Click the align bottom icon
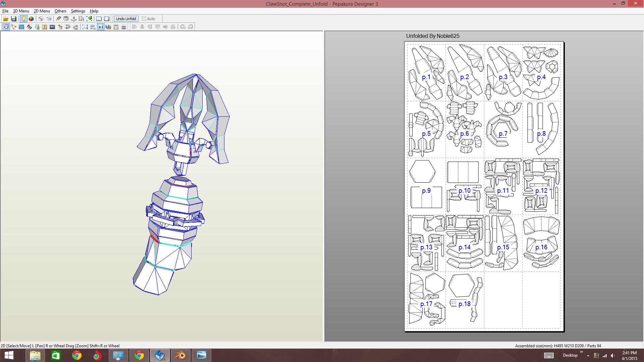Screen dimensions: 644x362 point(173,27)
